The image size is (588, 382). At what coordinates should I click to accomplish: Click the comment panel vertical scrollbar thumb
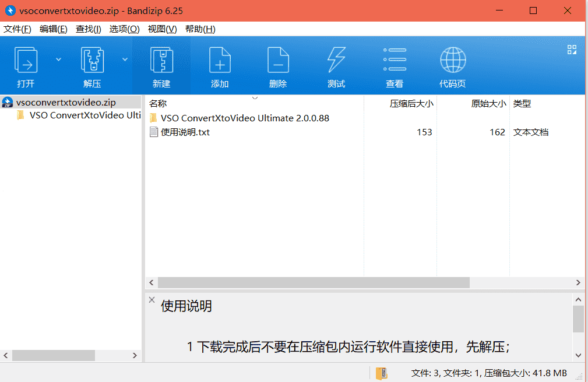[x=578, y=319]
